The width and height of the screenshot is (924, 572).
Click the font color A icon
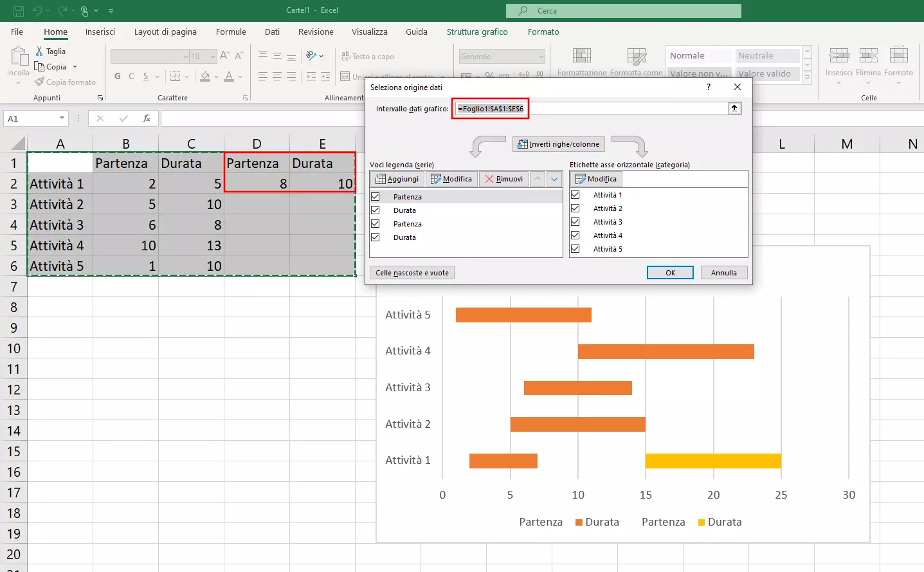229,76
